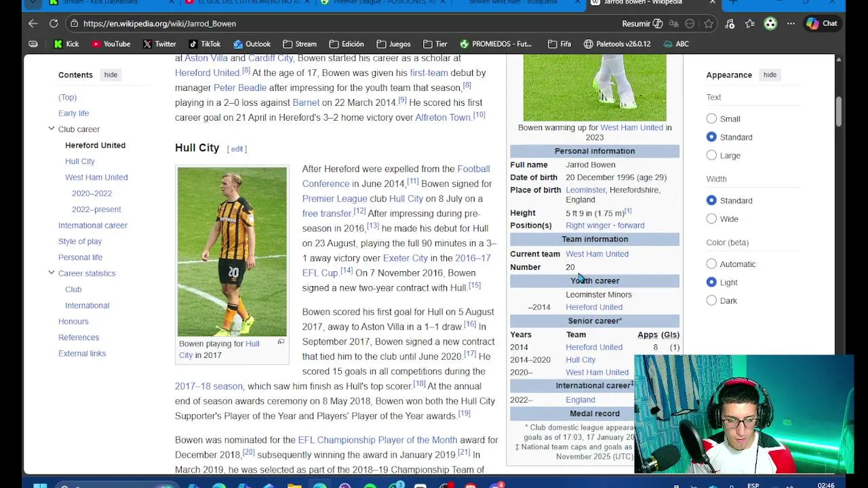This screenshot has width=868, height=488.
Task: Choose Light color mode
Action: pos(711,283)
